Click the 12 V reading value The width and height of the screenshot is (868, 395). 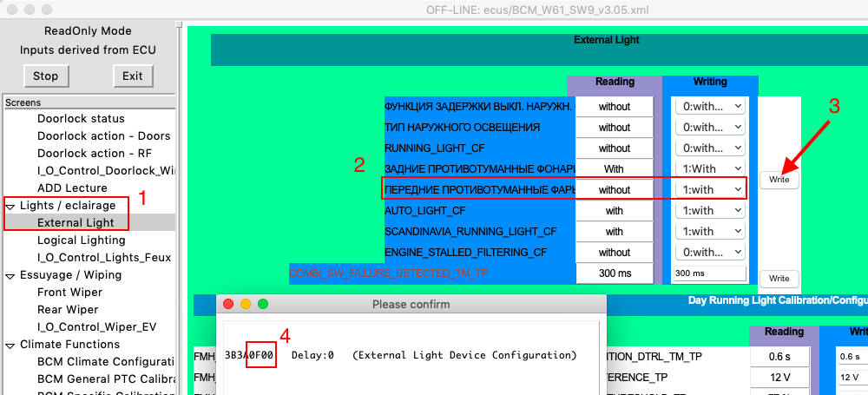(779, 378)
